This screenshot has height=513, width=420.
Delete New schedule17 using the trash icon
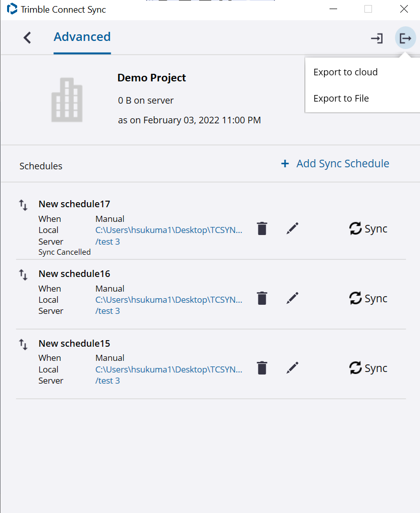click(262, 228)
